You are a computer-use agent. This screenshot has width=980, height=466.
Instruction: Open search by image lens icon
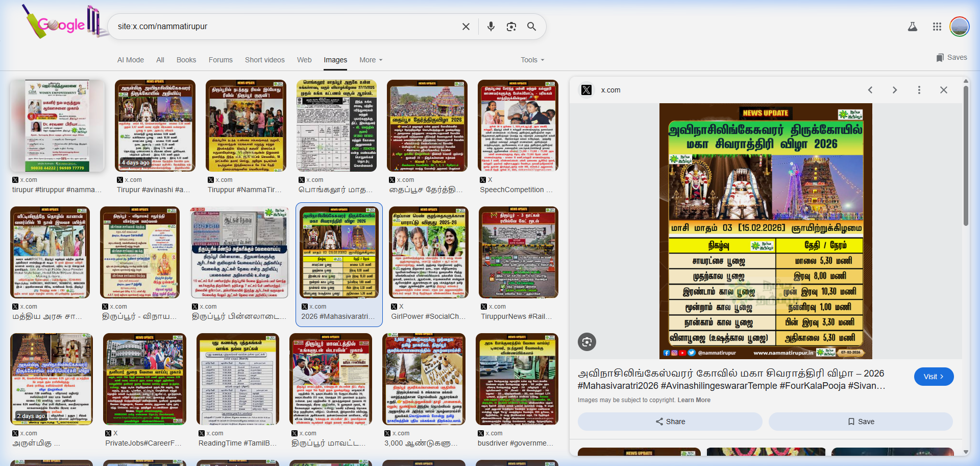point(511,27)
